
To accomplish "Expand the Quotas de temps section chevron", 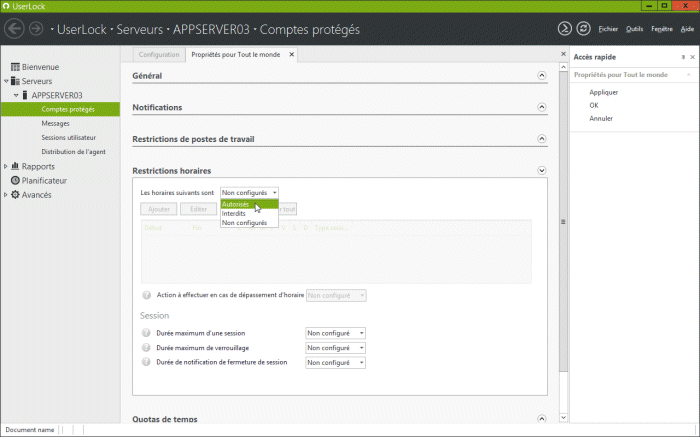I will tap(542, 419).
